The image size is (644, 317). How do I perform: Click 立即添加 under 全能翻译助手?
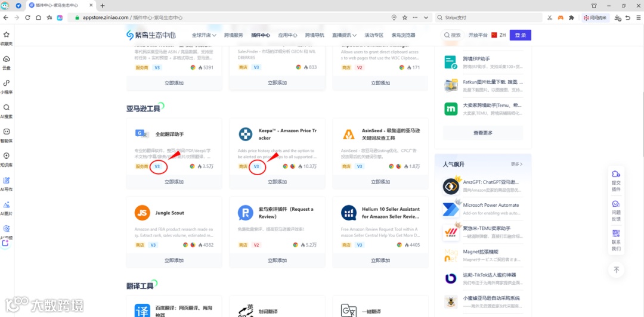point(174,182)
